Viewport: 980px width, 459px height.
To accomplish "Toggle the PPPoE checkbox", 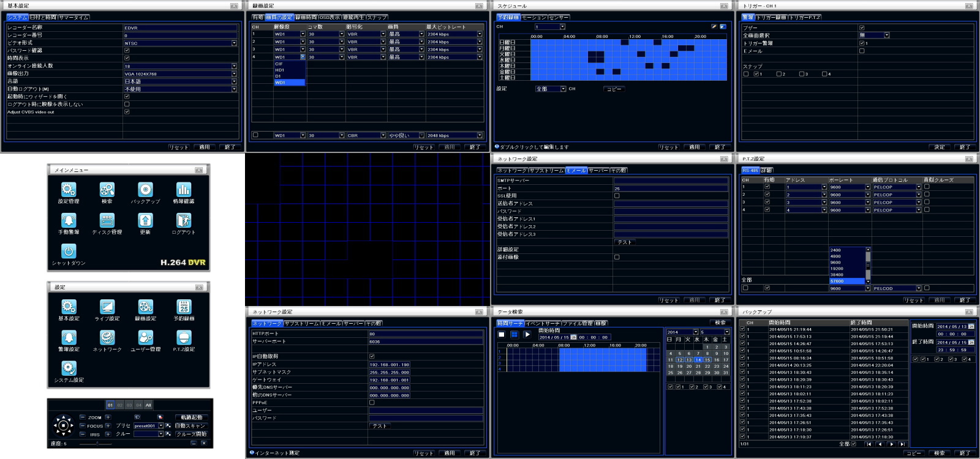I will click(372, 403).
